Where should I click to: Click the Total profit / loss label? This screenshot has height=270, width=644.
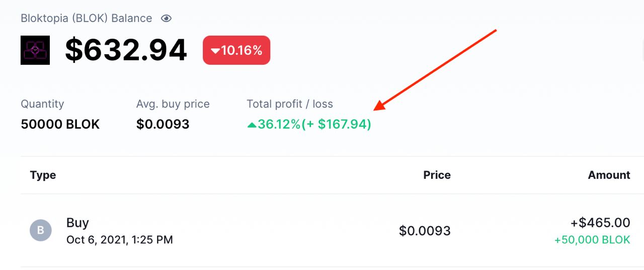coord(290,104)
